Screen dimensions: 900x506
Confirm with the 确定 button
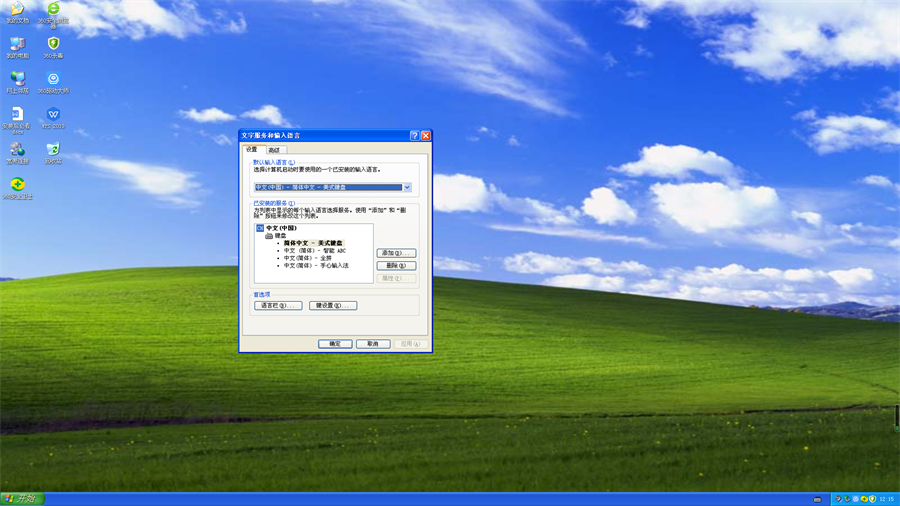(335, 344)
